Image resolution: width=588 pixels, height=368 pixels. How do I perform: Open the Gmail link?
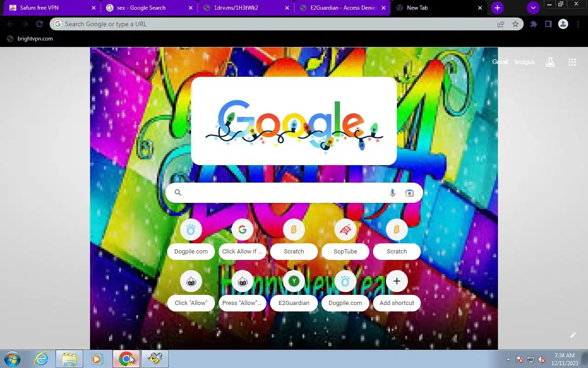pyautogui.click(x=500, y=62)
